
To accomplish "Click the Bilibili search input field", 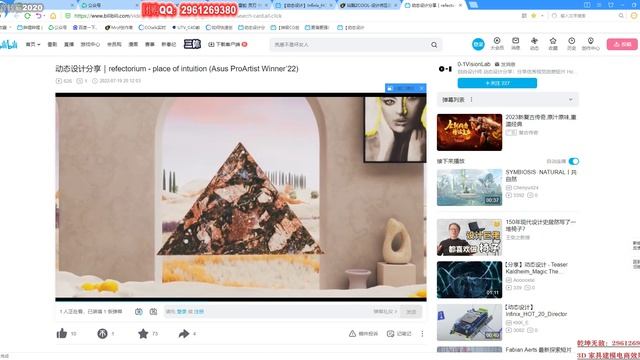I will 351,44.
